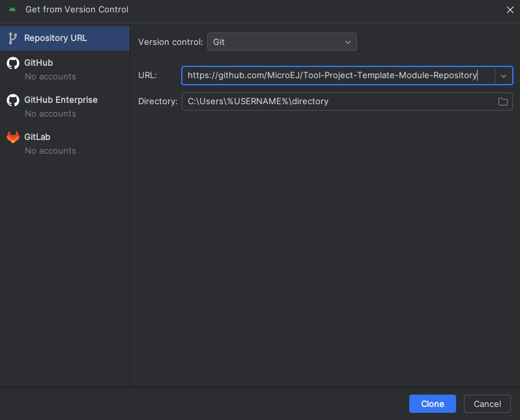Screen dimensions: 520x420
Task: Click "No accounts" text under GitLab
Action: (50, 151)
